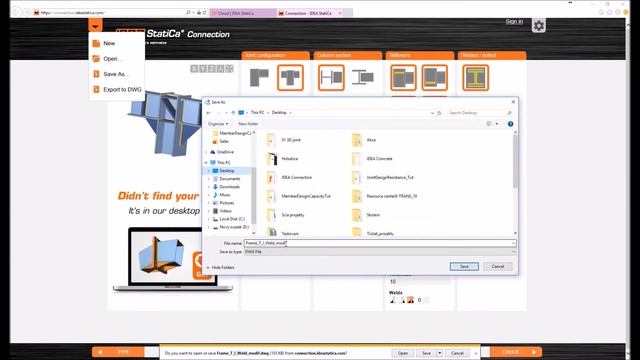The height and width of the screenshot is (360, 640).
Task: Open the Save as type dropdown
Action: pos(380,252)
